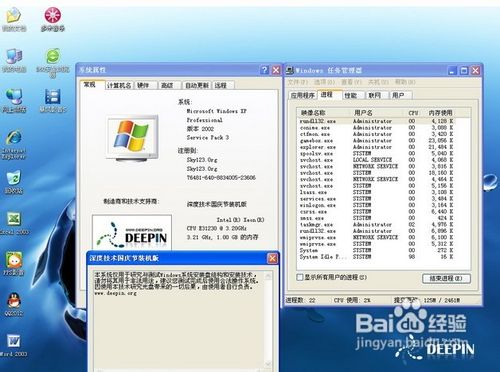Open the 查看(V) menu in Task Manager

(x=351, y=82)
